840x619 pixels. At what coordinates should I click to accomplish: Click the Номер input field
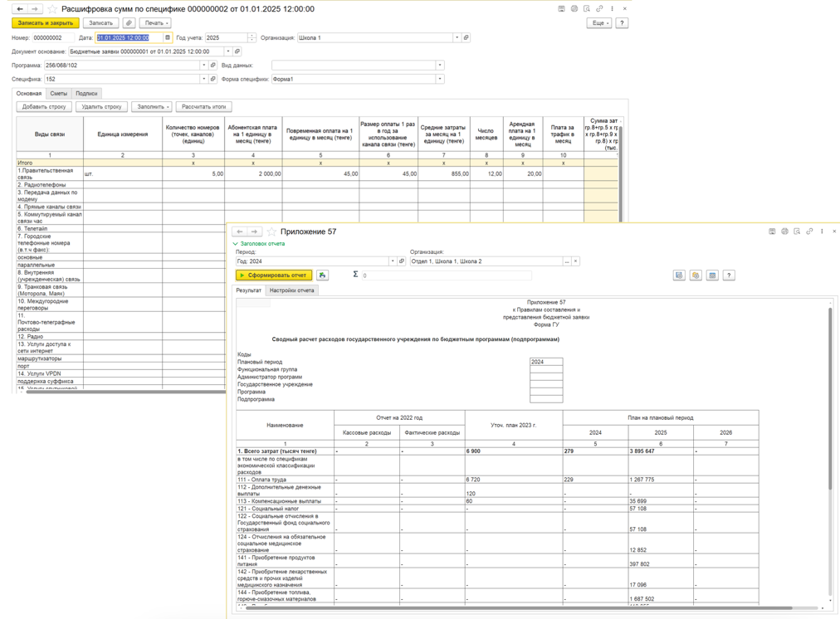53,37
